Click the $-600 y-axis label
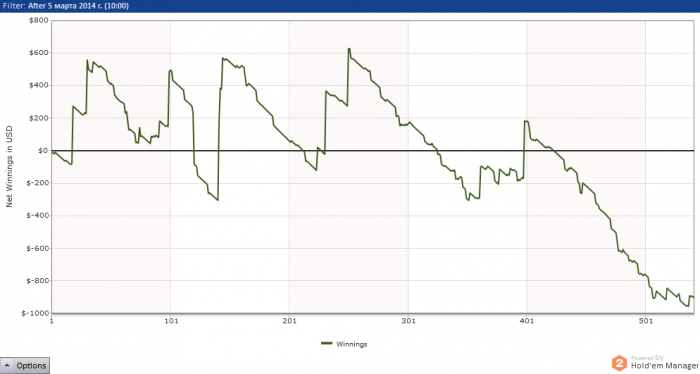This screenshot has height=374, width=700. 37,248
